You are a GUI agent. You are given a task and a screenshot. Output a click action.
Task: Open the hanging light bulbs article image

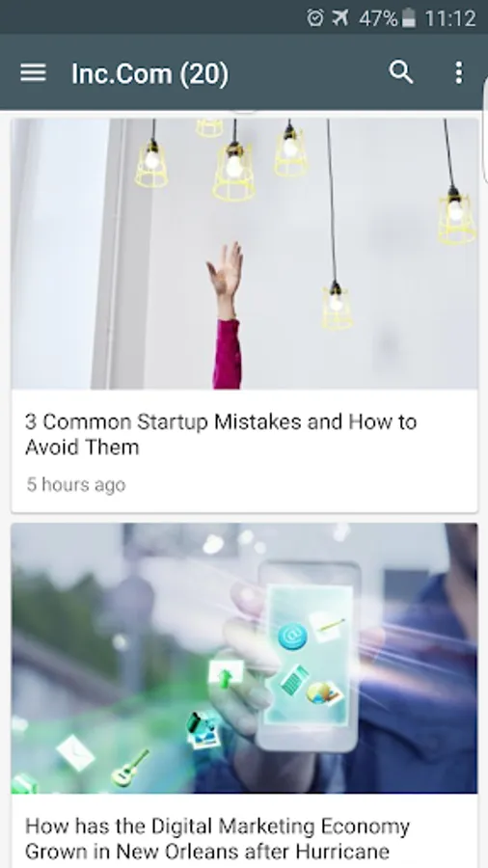coord(245,254)
